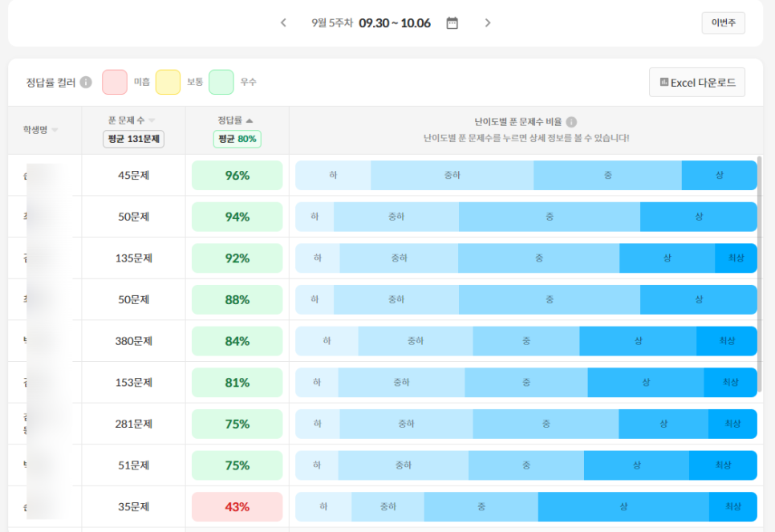Screen dimensions: 775x532
Task: Click the 평균 80% badge
Action: pyautogui.click(x=237, y=139)
